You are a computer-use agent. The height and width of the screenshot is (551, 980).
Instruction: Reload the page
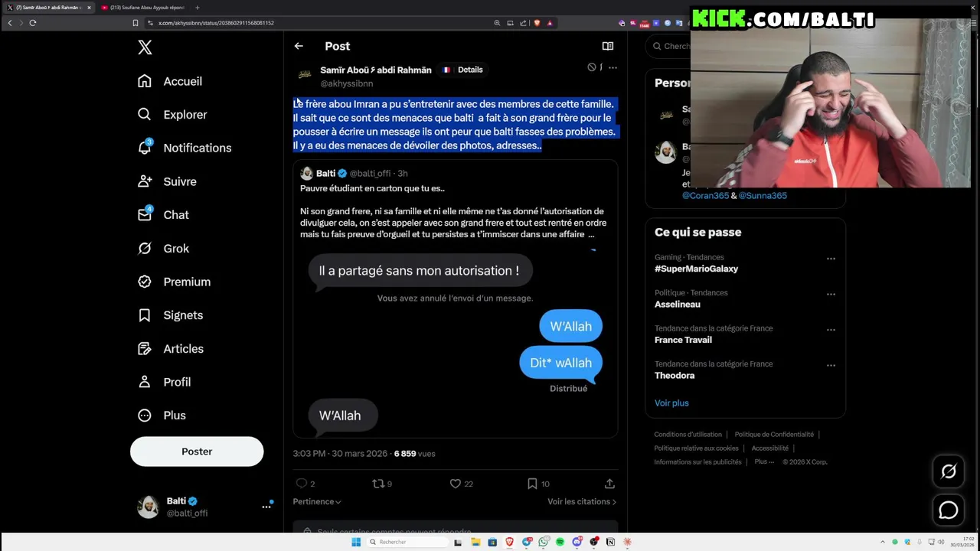click(x=33, y=23)
